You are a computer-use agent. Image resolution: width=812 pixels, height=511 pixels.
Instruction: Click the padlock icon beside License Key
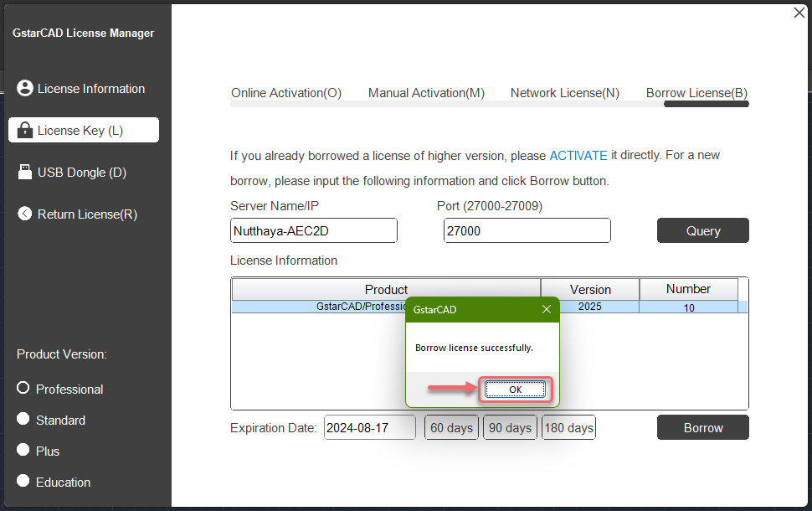(x=24, y=130)
